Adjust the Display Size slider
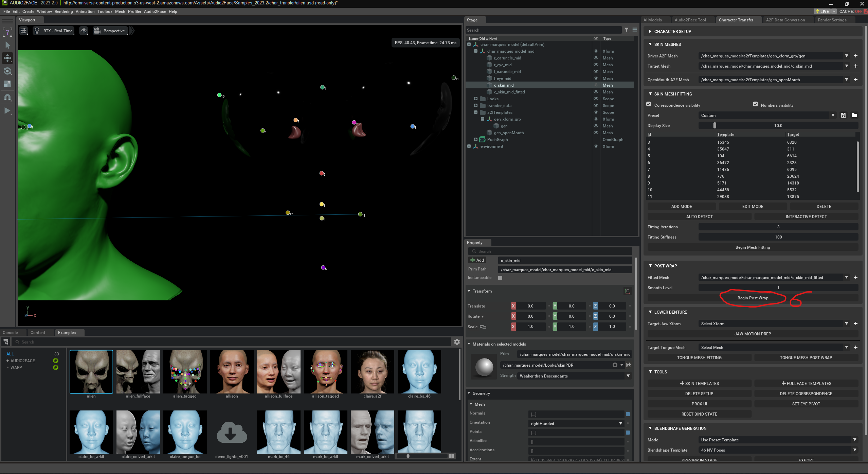Image resolution: width=868 pixels, height=474 pixels. tap(715, 125)
